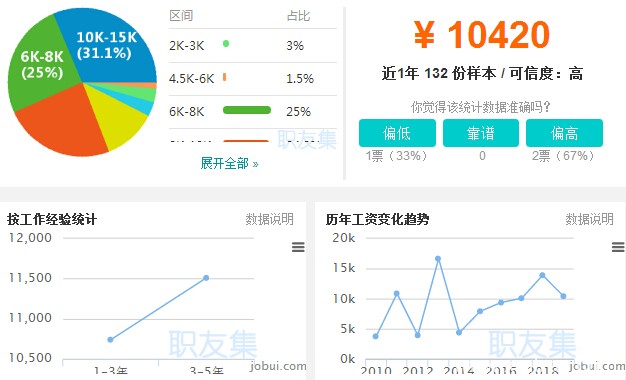The width and height of the screenshot is (626, 380).
Task: Click the 占比 column header
Action: point(298,16)
